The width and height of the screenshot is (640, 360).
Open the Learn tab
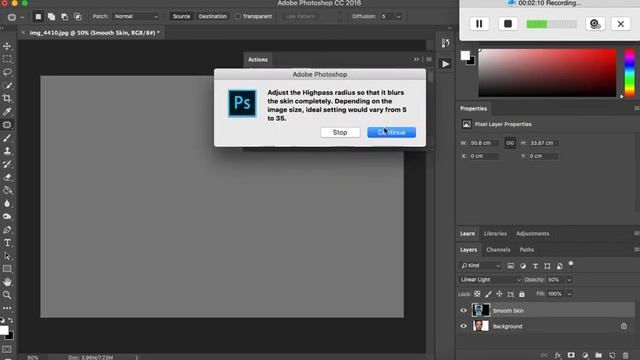467,233
